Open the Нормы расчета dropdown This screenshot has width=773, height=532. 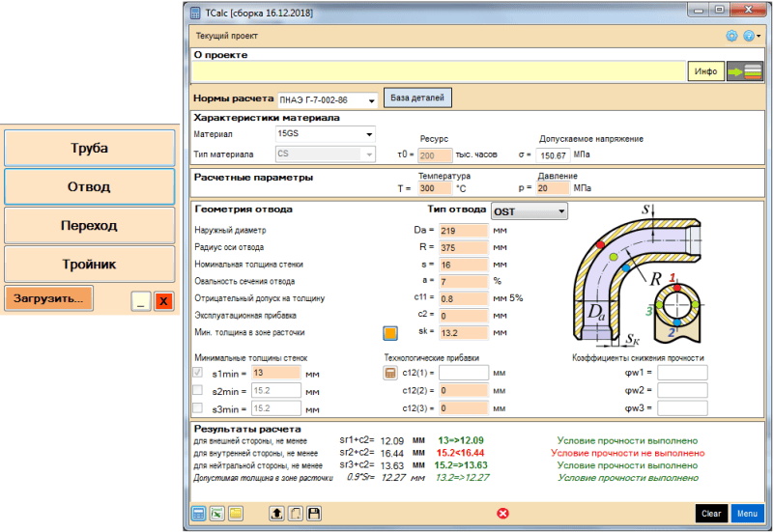371,100
